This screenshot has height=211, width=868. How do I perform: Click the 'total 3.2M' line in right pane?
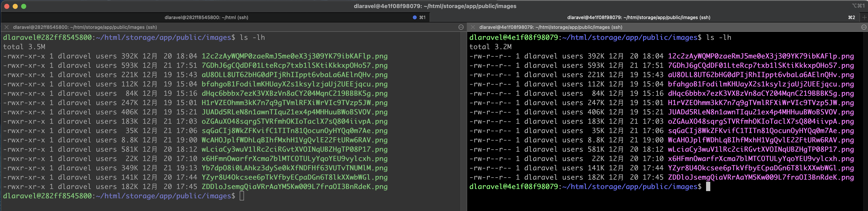coord(490,47)
